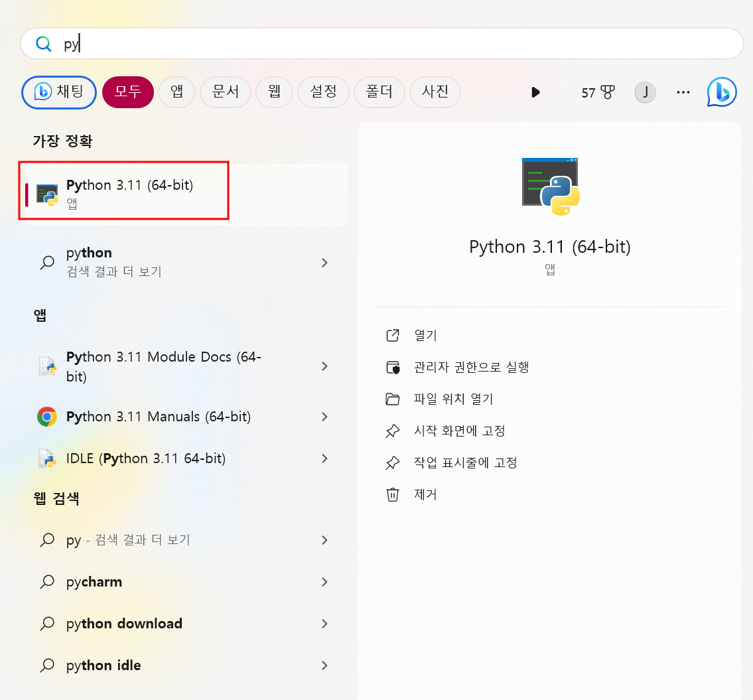Expand the IDLE (Python 3.11 64-bit) chevron
Viewport: 753px width, 700px height.
pyautogui.click(x=324, y=458)
